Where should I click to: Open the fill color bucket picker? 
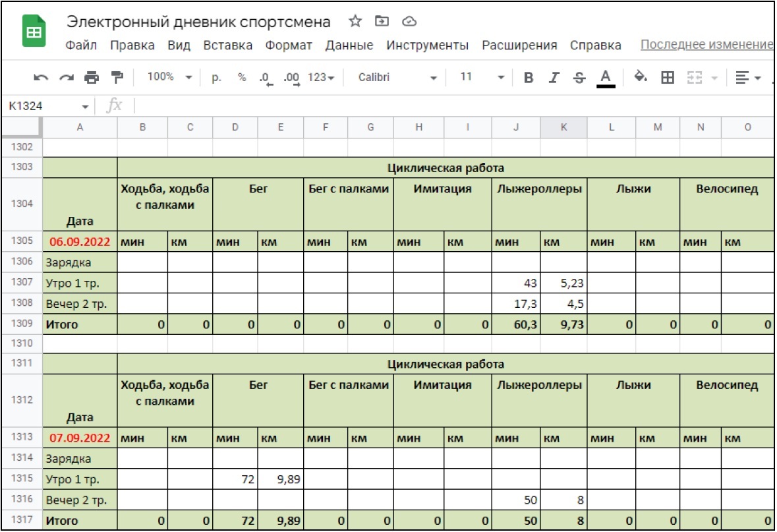[640, 78]
